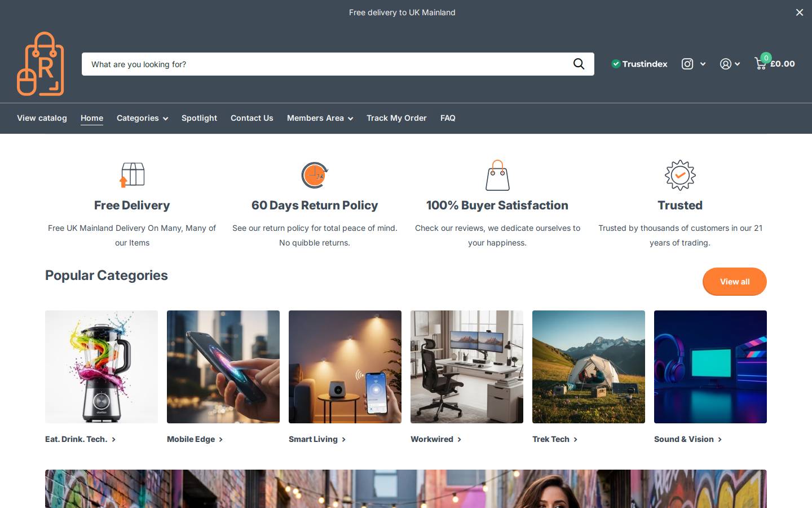Click the Free delivery to UK Mainland text
The width and height of the screenshot is (812, 508).
tap(402, 12)
